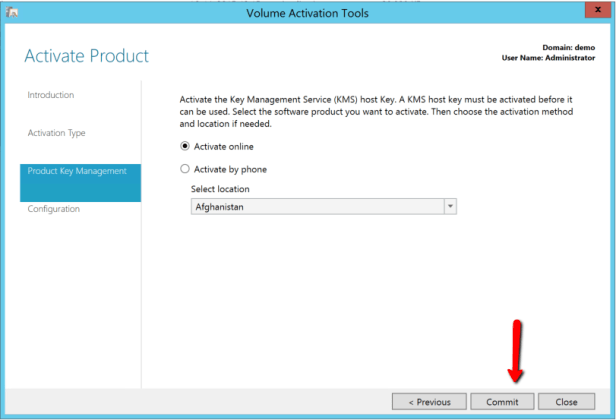This screenshot has width=616, height=420.
Task: Click the Afghanistan location combo box field
Action: click(x=315, y=206)
